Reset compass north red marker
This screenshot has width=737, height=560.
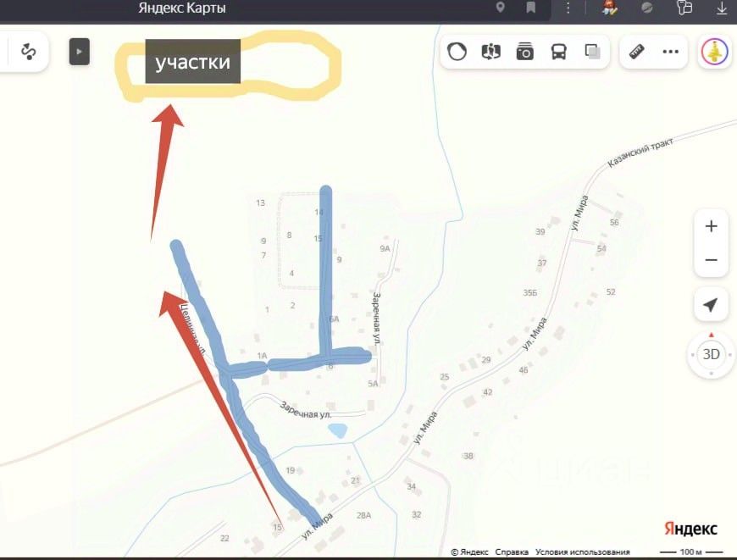tap(711, 335)
